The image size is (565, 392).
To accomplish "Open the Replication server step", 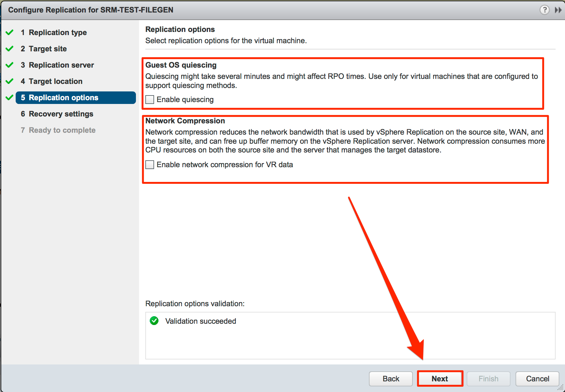I will tap(58, 65).
